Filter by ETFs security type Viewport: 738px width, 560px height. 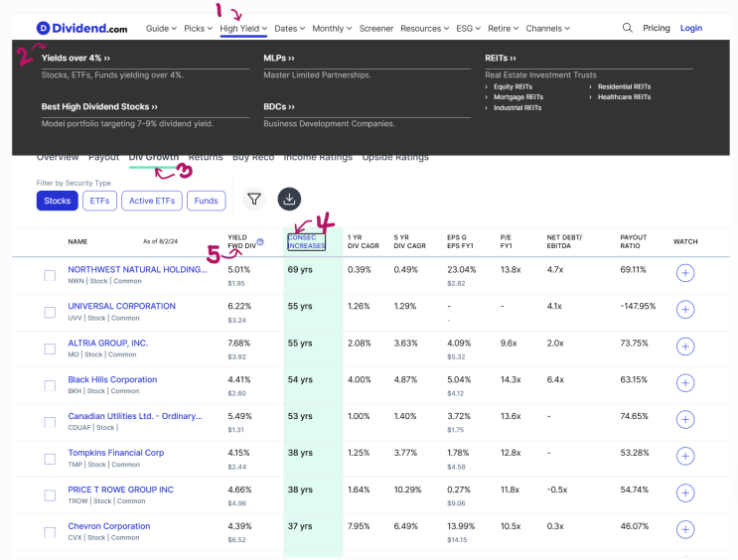99,201
